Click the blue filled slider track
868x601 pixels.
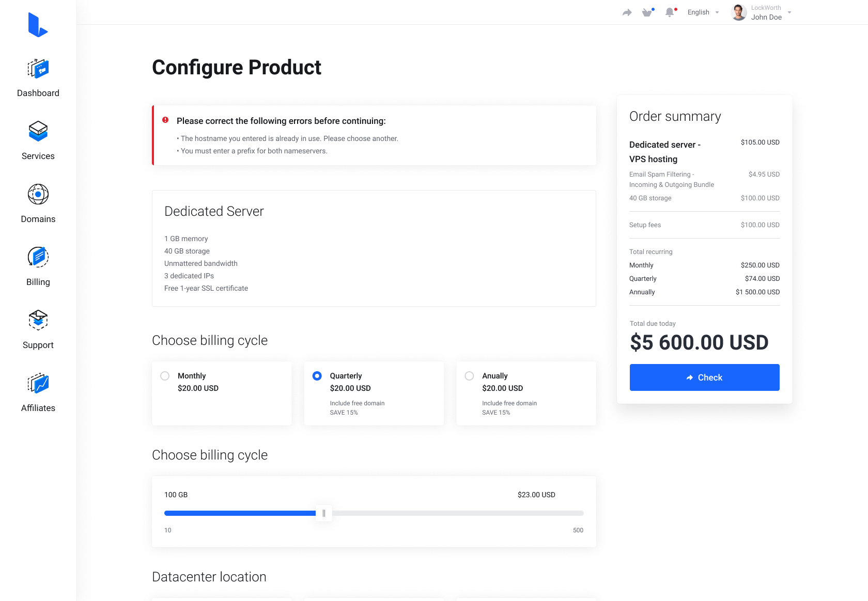(240, 513)
